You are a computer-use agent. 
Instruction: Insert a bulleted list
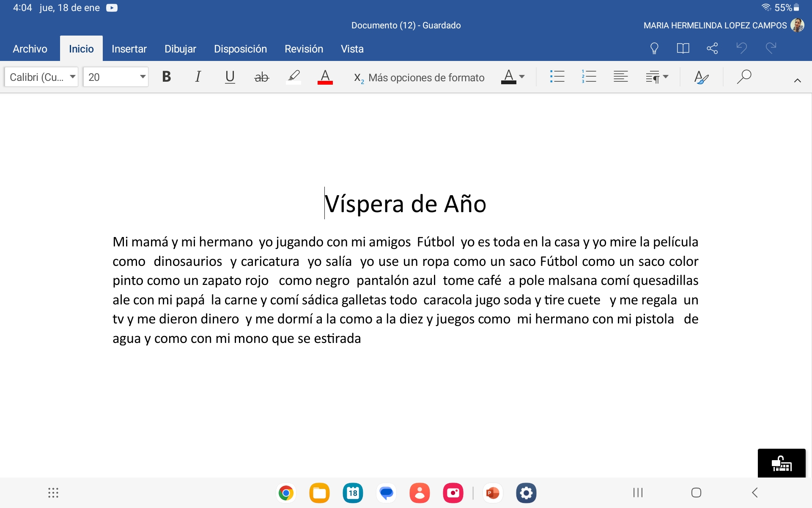[557, 77]
